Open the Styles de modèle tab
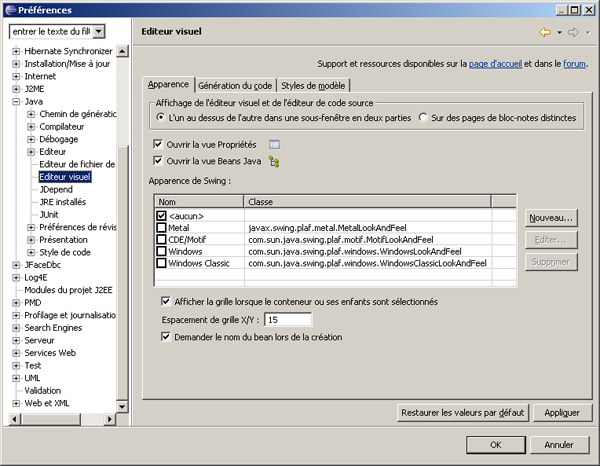 pos(312,86)
